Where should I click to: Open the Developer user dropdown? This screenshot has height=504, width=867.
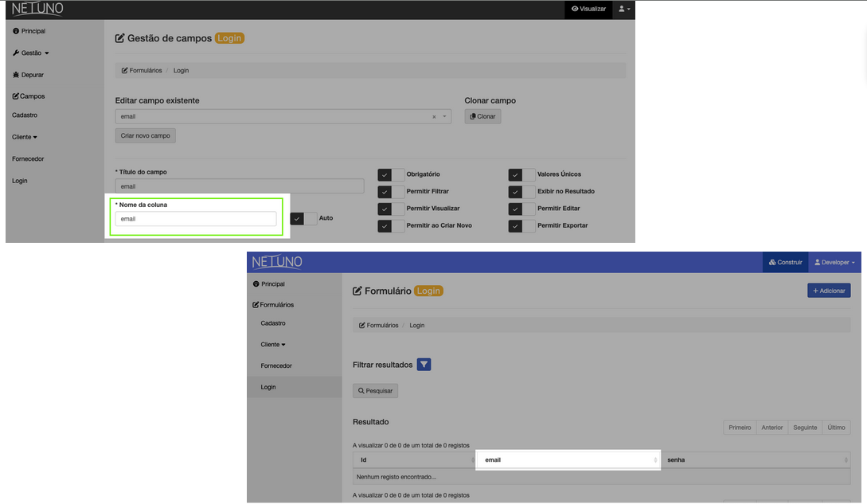pos(834,262)
